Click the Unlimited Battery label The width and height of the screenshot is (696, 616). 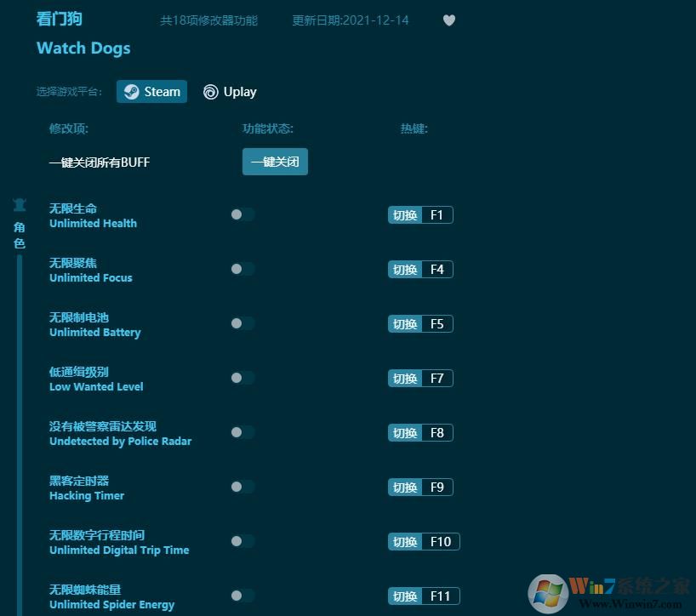pos(95,333)
